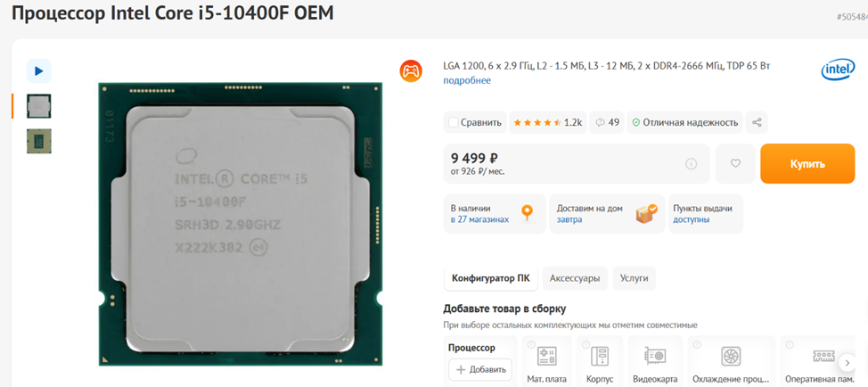868x387 pixels.
Task: Switch to the Услуги tab
Action: coord(634,278)
